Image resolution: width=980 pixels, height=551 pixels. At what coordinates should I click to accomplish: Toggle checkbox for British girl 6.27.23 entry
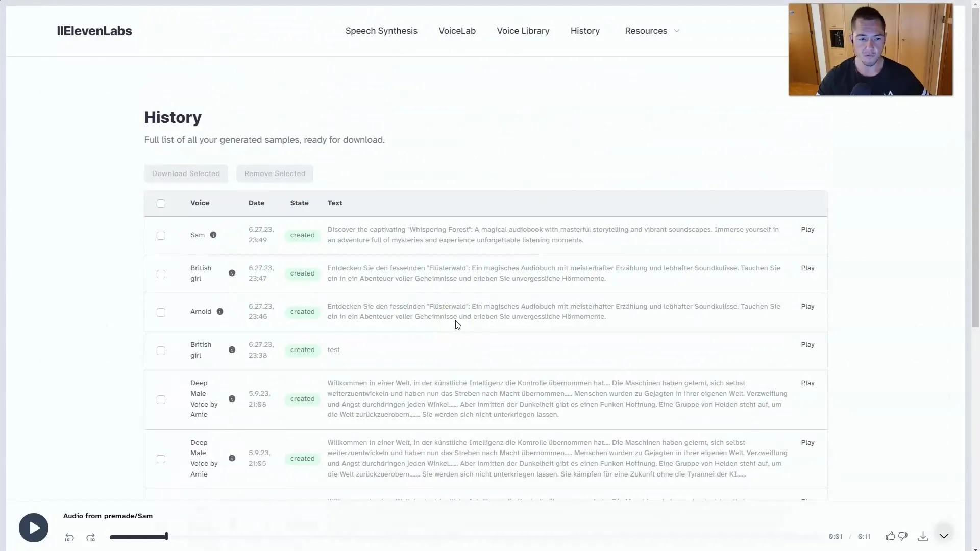point(161,273)
